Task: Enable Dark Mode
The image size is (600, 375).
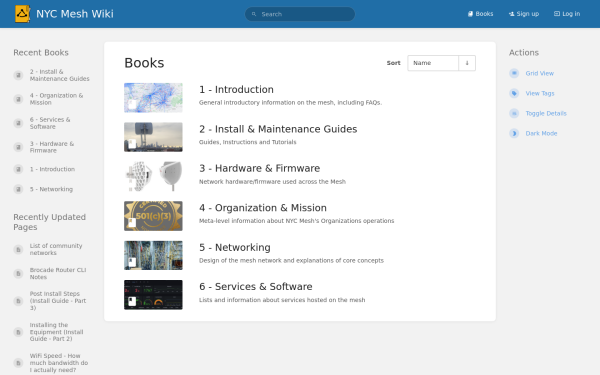Action: (541, 134)
